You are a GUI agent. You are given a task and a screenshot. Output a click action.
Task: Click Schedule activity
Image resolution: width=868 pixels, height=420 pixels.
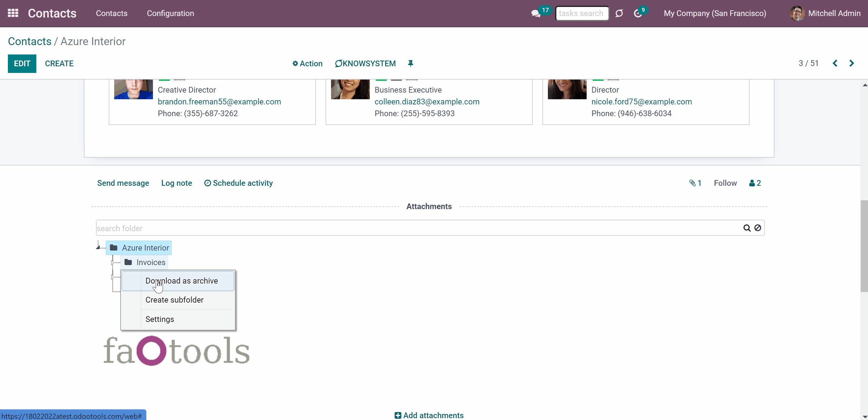[239, 183]
